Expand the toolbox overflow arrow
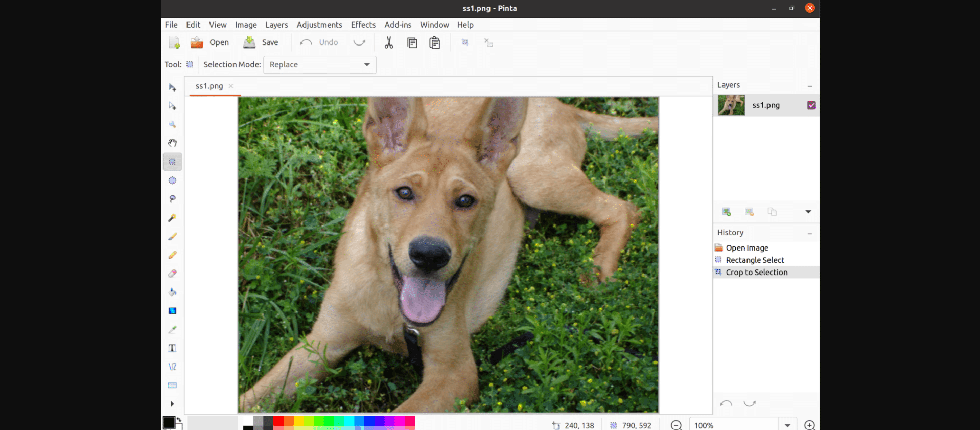The image size is (980, 430). tap(172, 404)
